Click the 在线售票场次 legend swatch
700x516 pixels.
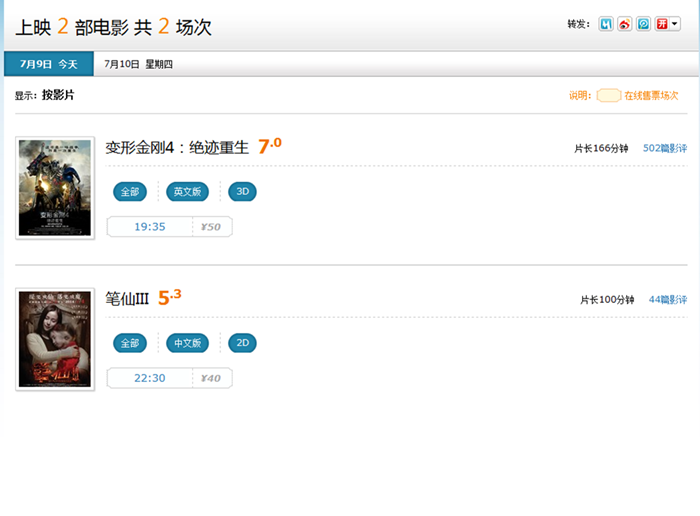pos(609,96)
